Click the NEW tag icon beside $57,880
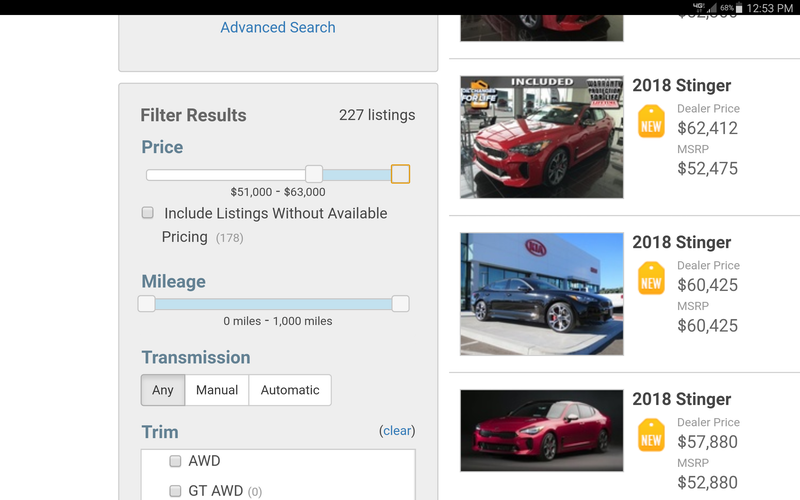 coord(651,435)
